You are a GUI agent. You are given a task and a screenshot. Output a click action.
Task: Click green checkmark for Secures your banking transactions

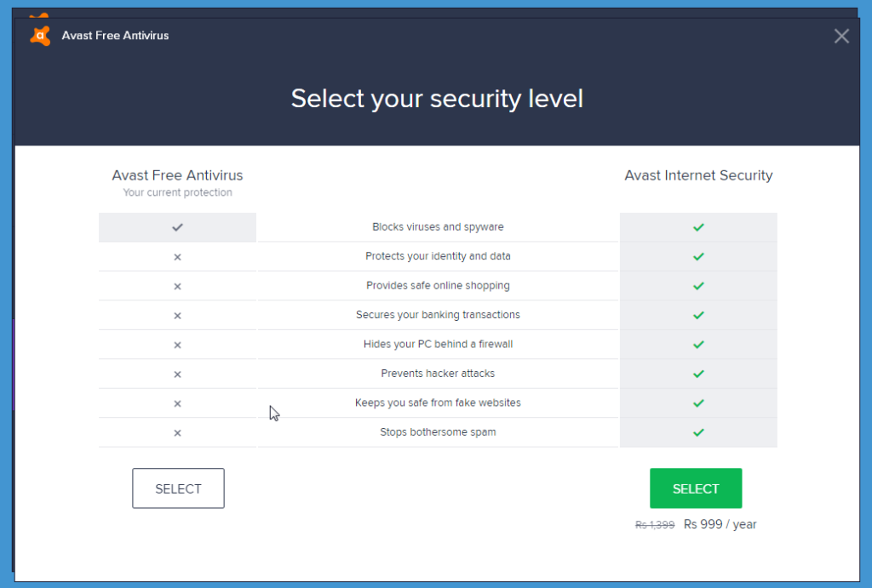(698, 316)
